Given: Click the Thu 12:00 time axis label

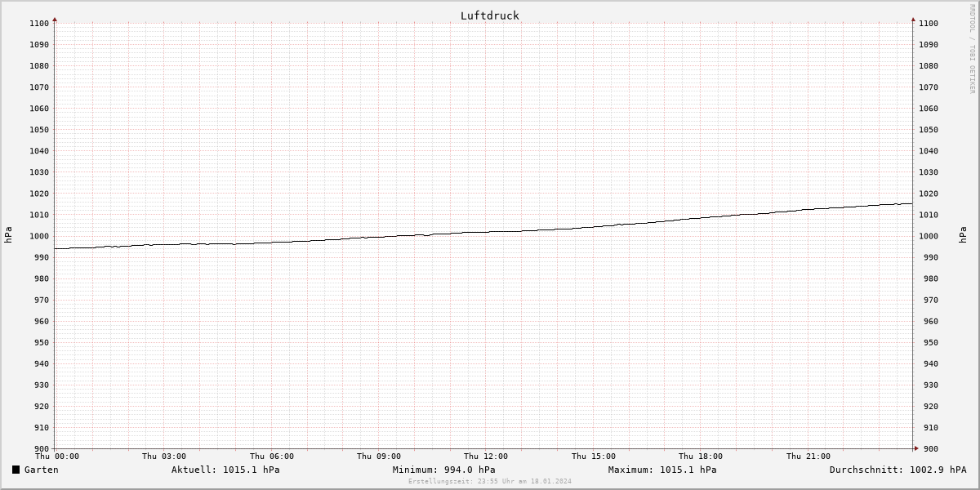Looking at the screenshot, I should pyautogui.click(x=486, y=457).
